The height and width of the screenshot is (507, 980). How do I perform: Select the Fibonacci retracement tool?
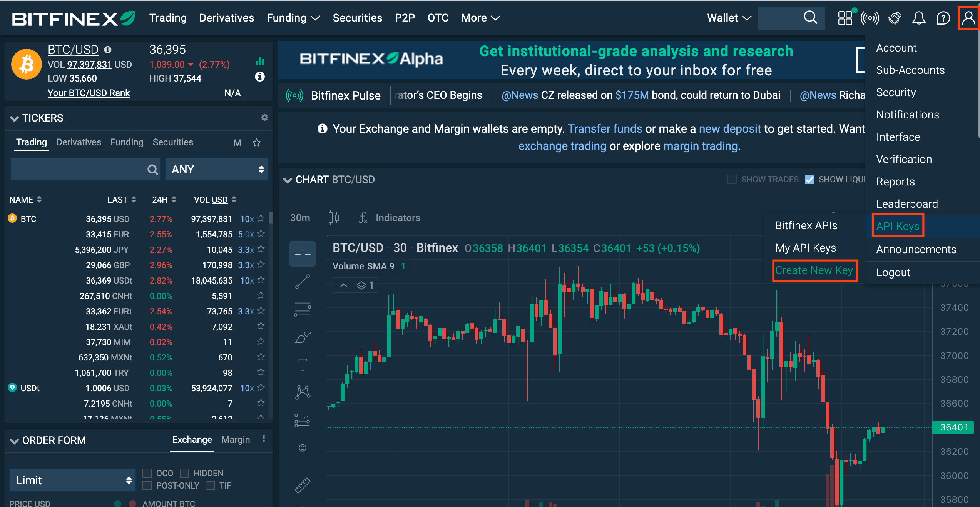point(303,309)
